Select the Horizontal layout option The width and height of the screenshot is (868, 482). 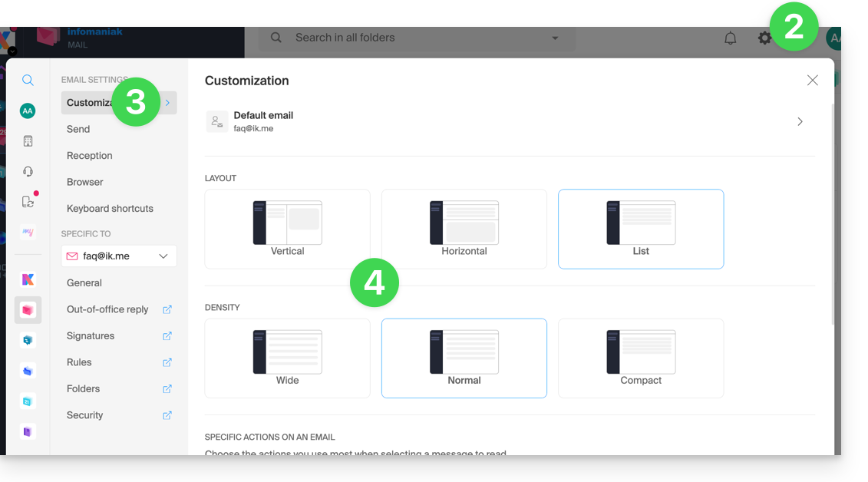[464, 229]
